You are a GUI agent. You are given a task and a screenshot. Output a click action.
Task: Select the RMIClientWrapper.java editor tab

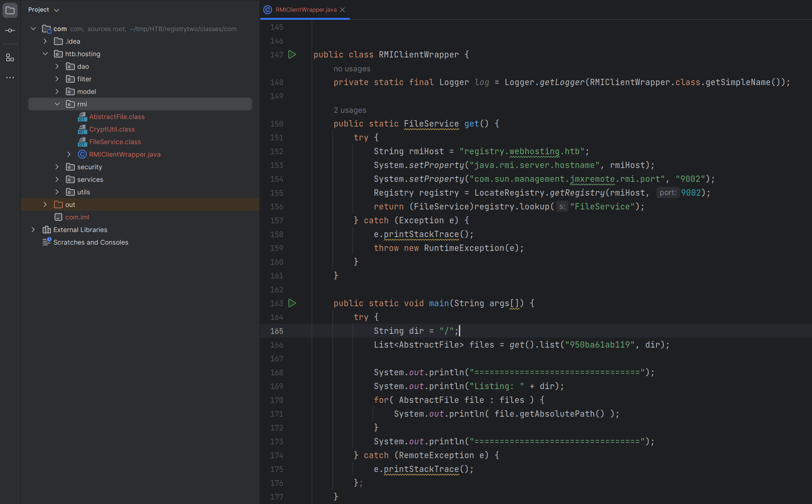(x=305, y=10)
